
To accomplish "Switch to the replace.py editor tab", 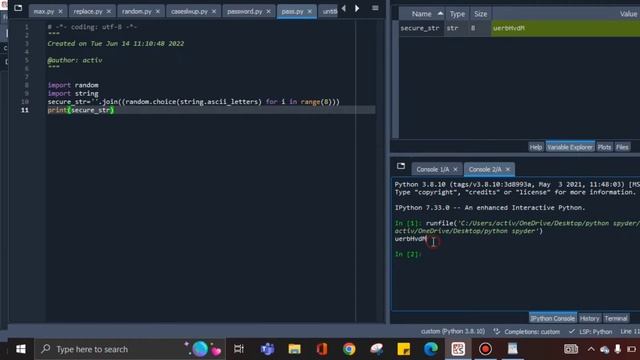I will pyautogui.click(x=88, y=11).
